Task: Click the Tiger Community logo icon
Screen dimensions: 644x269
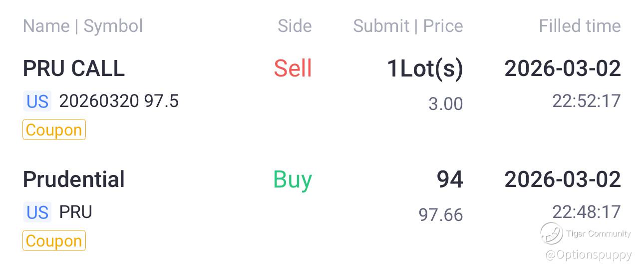Action: tap(552, 233)
